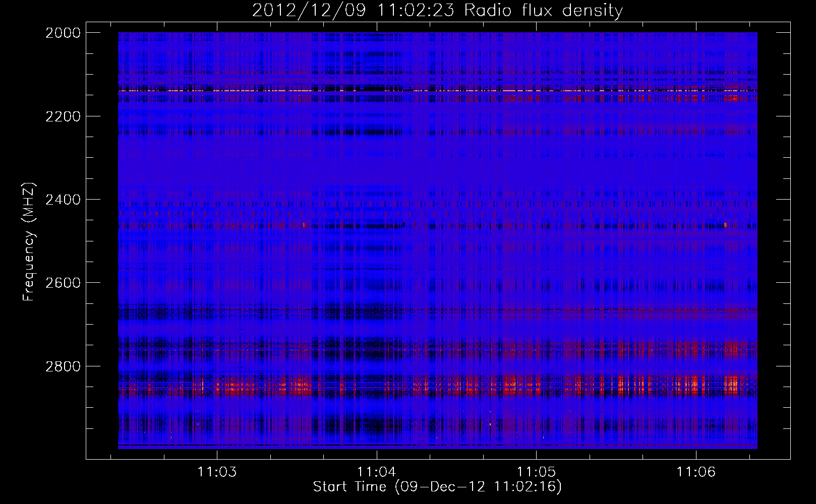The image size is (816, 504).
Task: Click the 11:06 time tick label
Action: coord(696,472)
